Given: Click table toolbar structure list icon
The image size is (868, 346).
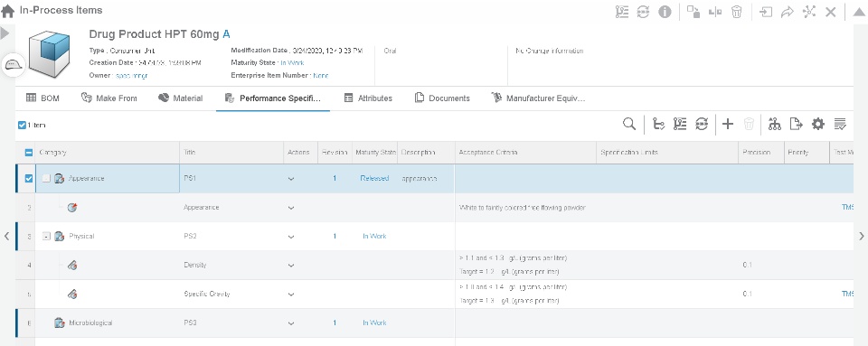Looking at the screenshot, I should coord(680,125).
